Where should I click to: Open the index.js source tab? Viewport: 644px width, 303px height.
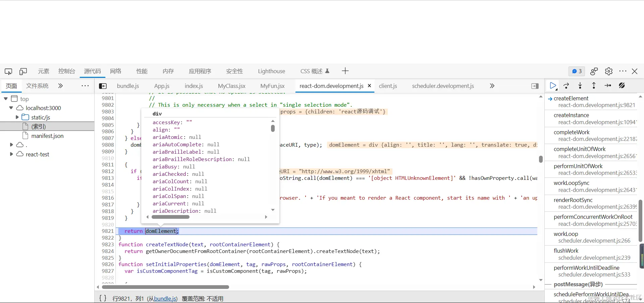pos(194,86)
